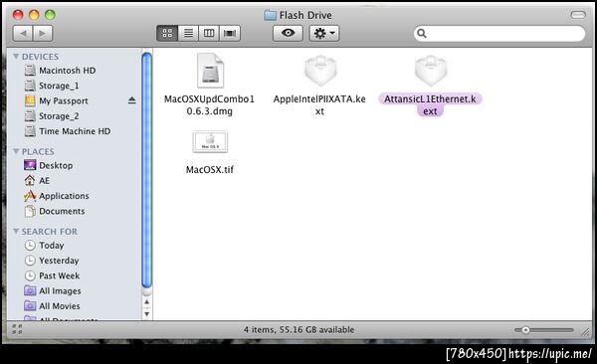The image size is (597, 364).
Task: Click the sidebar scroll down arrow
Action: [x=146, y=314]
